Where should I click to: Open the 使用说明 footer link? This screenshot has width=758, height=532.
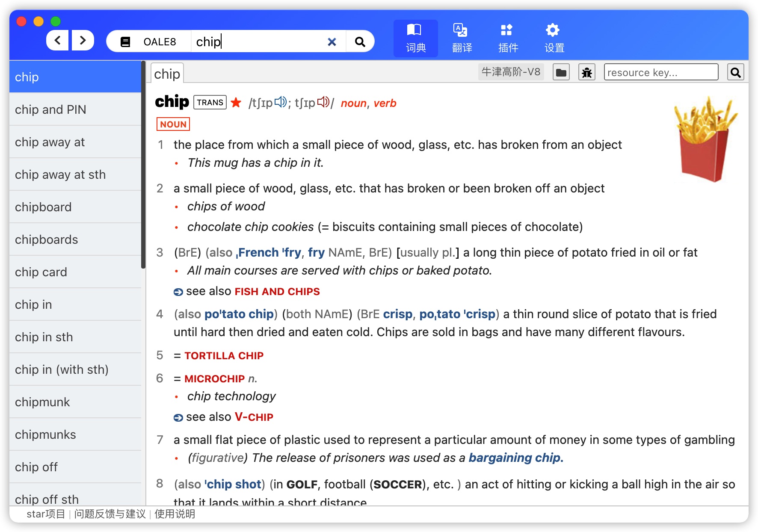pos(175,514)
